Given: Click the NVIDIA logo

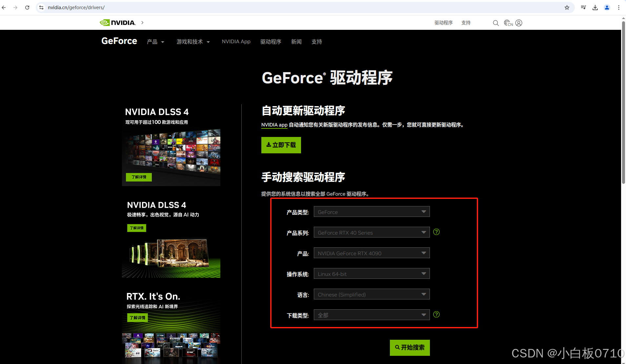Looking at the screenshot, I should 118,23.
